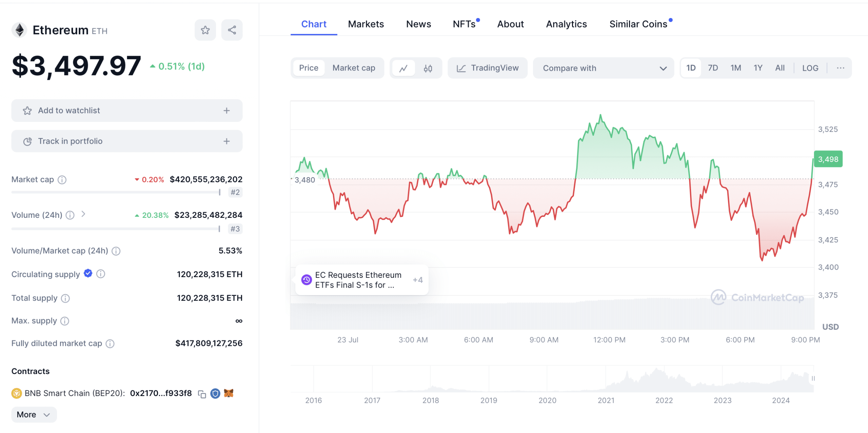Click the plus icon on Add to watchlist
Image resolution: width=868 pixels, height=433 pixels.
227,111
